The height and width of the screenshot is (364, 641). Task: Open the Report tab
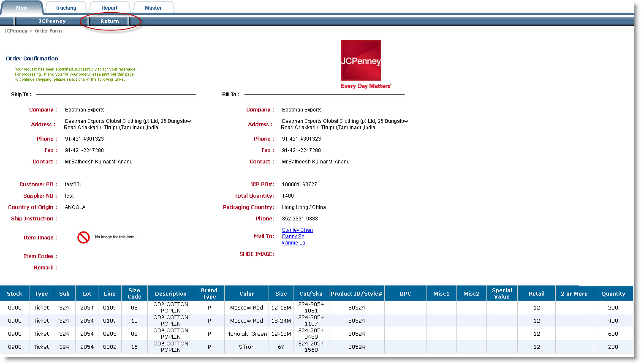click(x=109, y=8)
